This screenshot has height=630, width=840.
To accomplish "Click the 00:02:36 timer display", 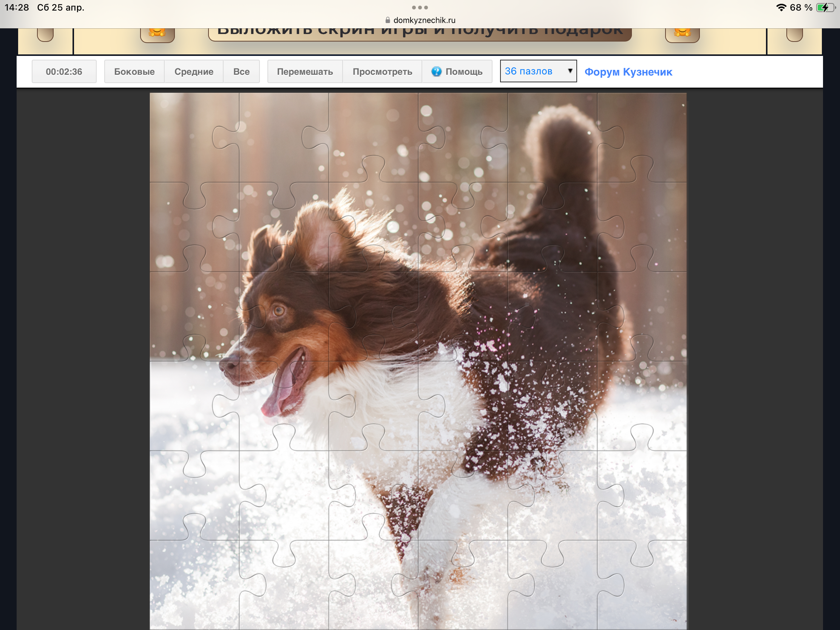I will 64,71.
